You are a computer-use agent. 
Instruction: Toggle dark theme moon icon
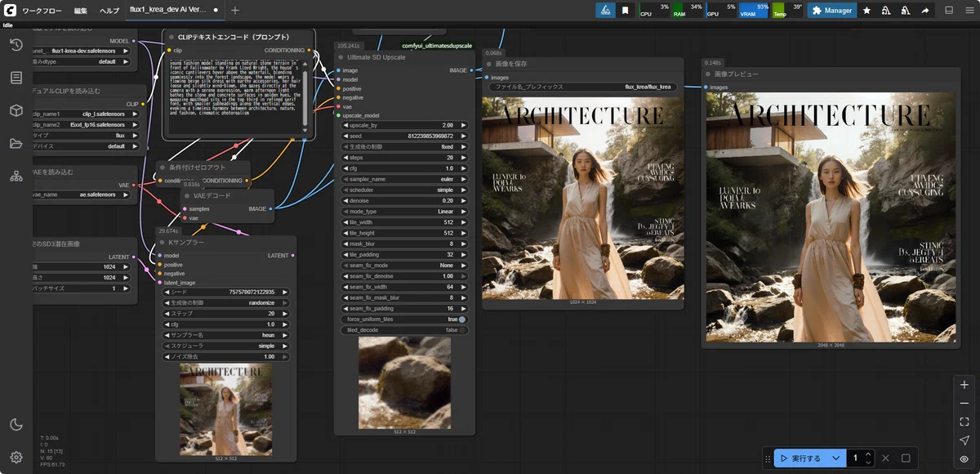pos(16,424)
